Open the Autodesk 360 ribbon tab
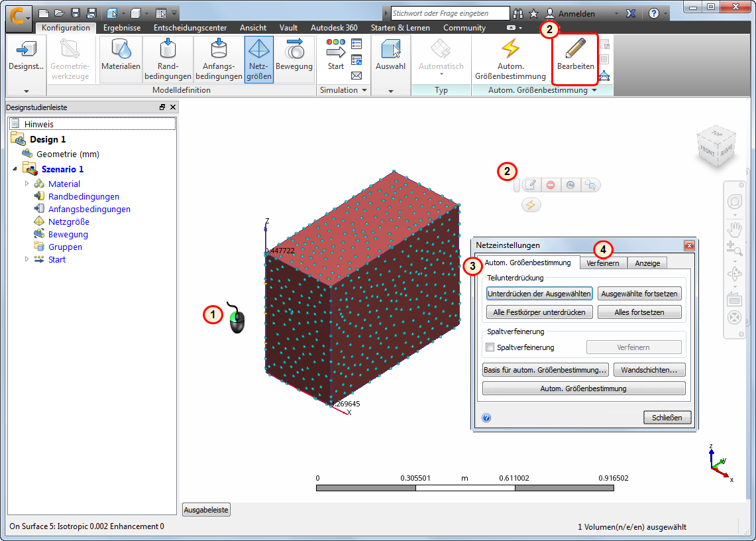 334,27
